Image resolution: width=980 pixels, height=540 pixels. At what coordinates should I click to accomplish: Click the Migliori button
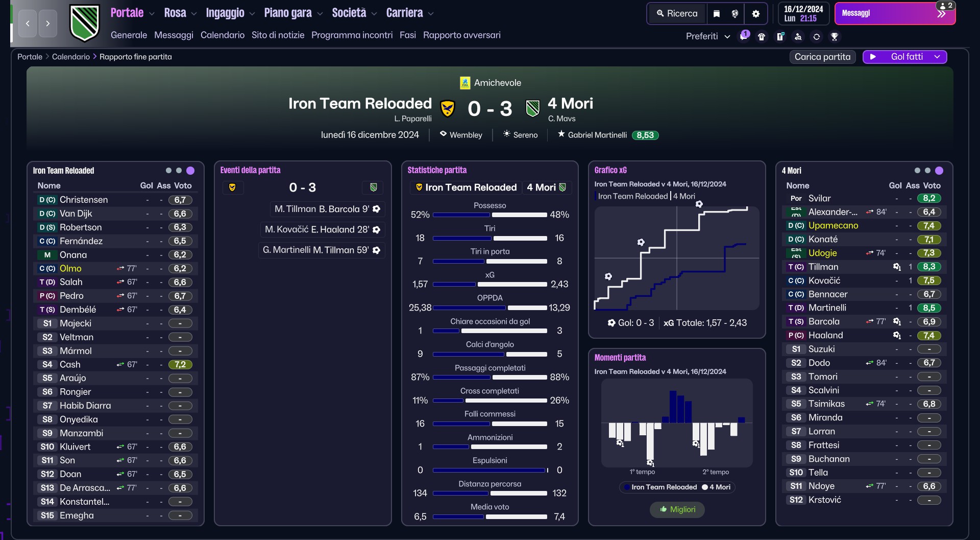point(677,509)
